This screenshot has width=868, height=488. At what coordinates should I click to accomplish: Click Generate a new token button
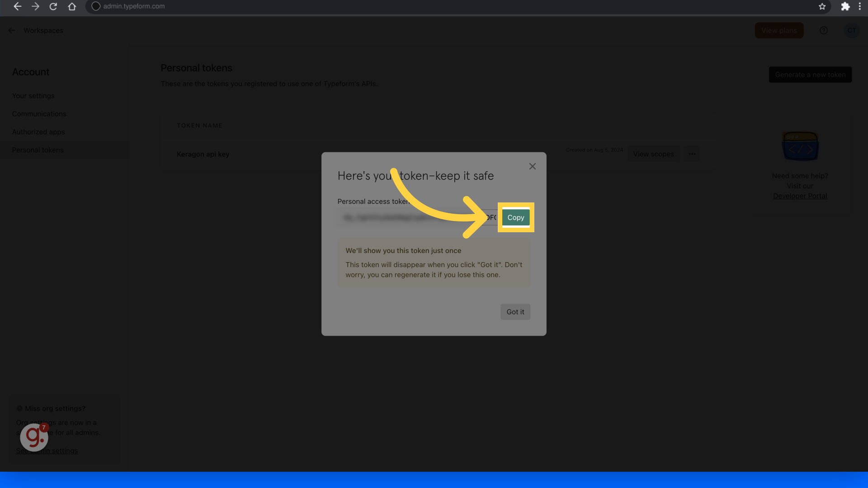tap(810, 75)
